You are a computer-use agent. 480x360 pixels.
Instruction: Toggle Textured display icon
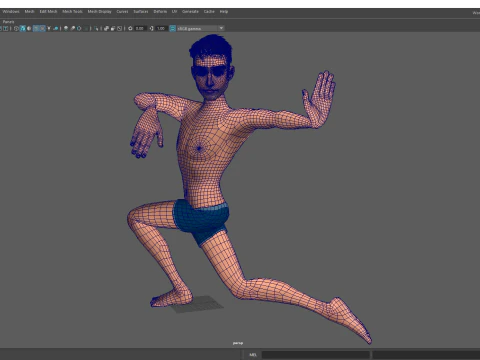pyautogui.click(x=42, y=29)
